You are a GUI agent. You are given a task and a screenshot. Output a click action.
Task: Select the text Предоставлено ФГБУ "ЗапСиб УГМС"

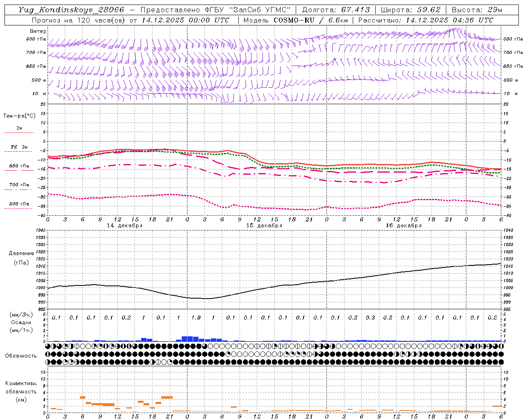click(x=215, y=10)
